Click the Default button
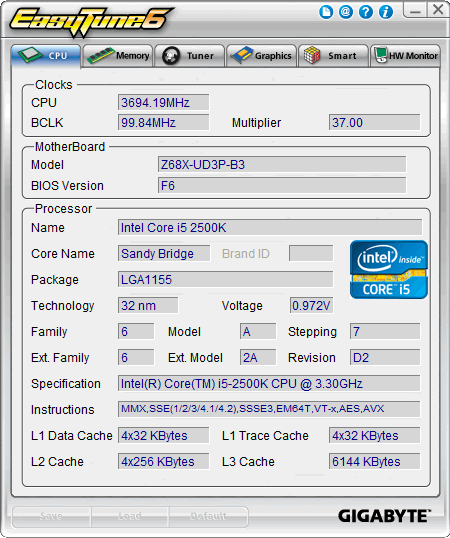The width and height of the screenshot is (450, 538). click(208, 516)
